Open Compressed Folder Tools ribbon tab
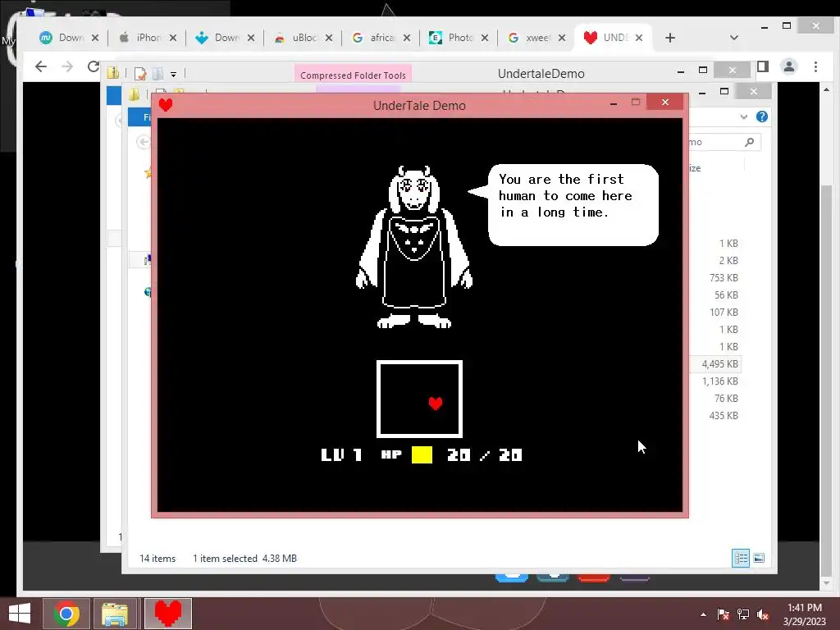Screen dimensions: 840x630 pos(353,75)
